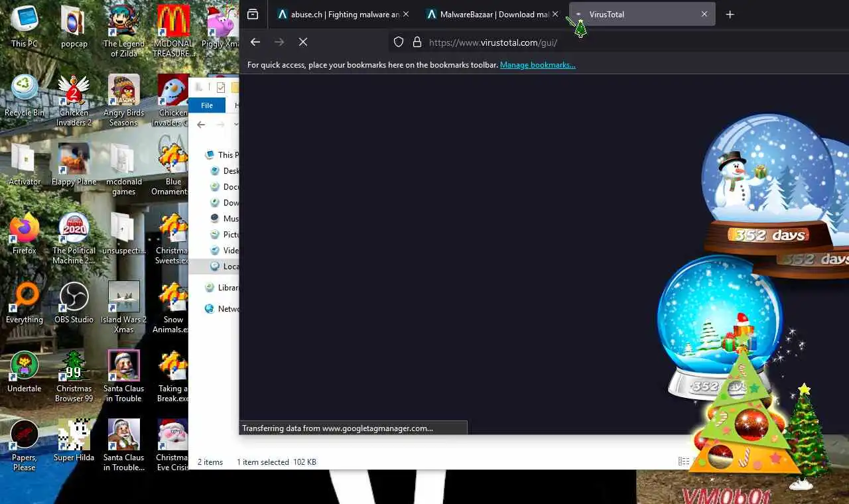
Task: Select Downloads in Explorer navigation pane
Action: point(225,202)
